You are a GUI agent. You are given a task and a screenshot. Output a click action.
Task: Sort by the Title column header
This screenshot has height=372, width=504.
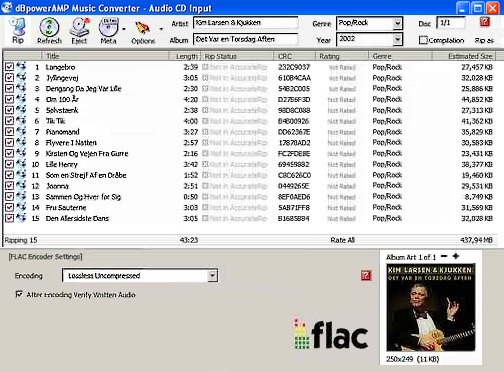(x=105, y=56)
